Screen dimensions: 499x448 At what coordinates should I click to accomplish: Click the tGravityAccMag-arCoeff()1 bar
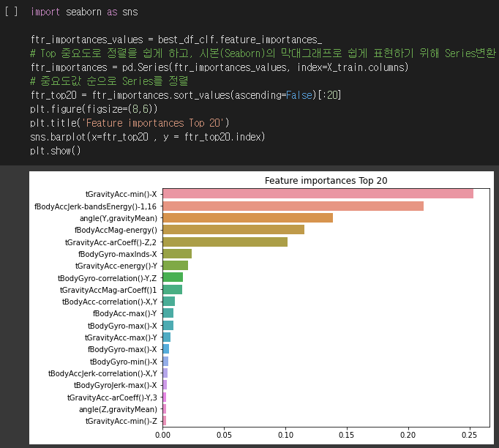(x=173, y=289)
